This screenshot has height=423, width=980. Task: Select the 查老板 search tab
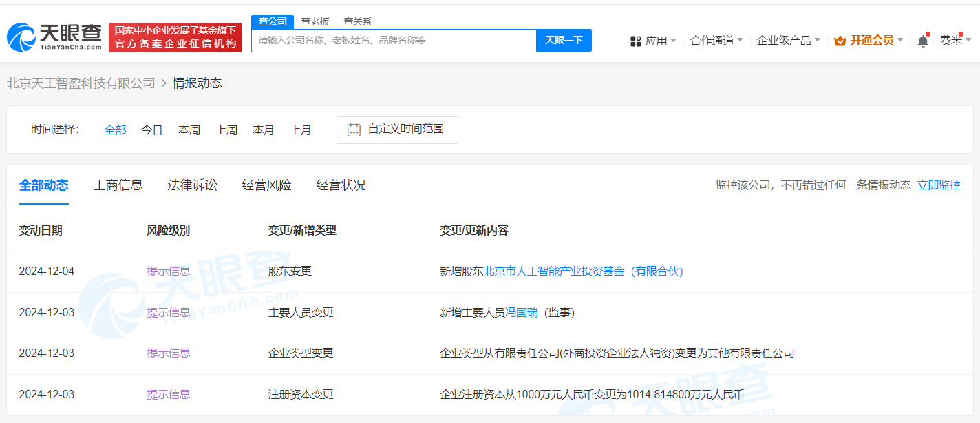[315, 21]
